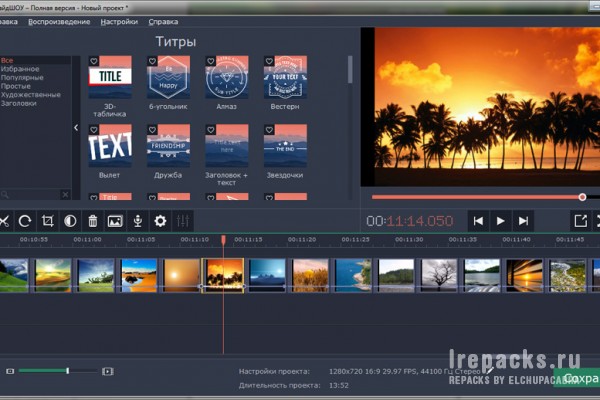Screen dimensions: 600x400
Task: Jump to previous frame button
Action: 478,221
